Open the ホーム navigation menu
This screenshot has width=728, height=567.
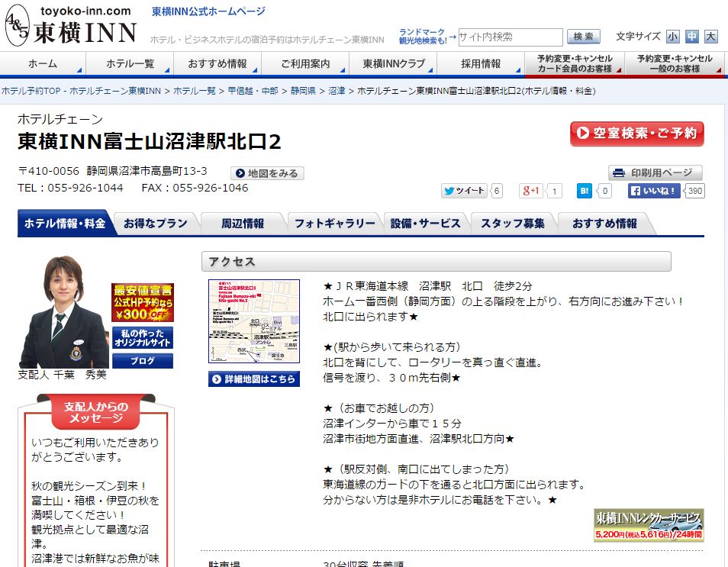(x=43, y=63)
